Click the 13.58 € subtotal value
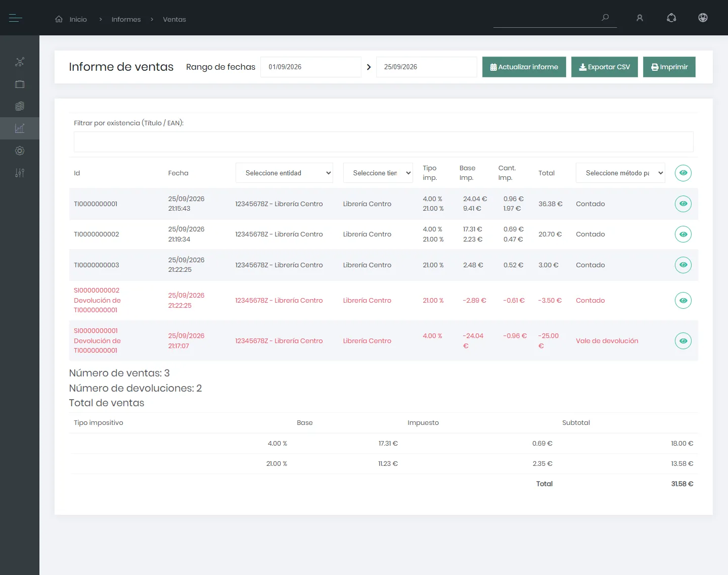This screenshot has width=728, height=575. tap(682, 464)
